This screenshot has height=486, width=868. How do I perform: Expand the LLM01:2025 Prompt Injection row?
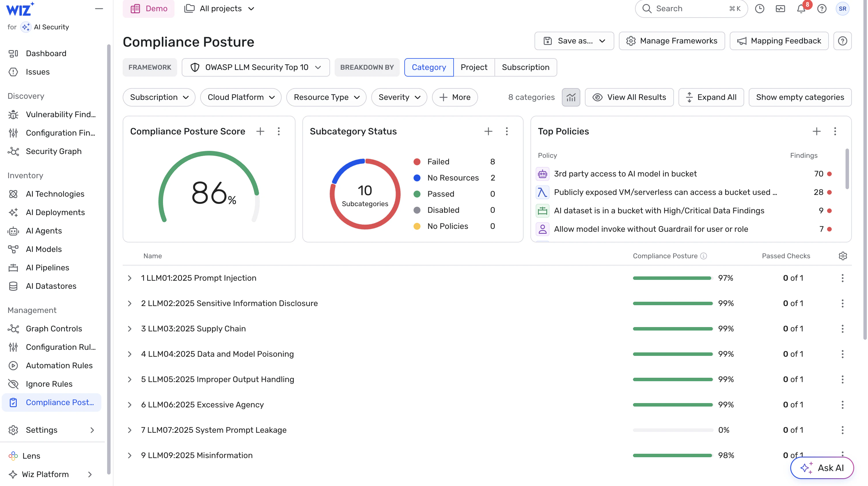(129, 278)
